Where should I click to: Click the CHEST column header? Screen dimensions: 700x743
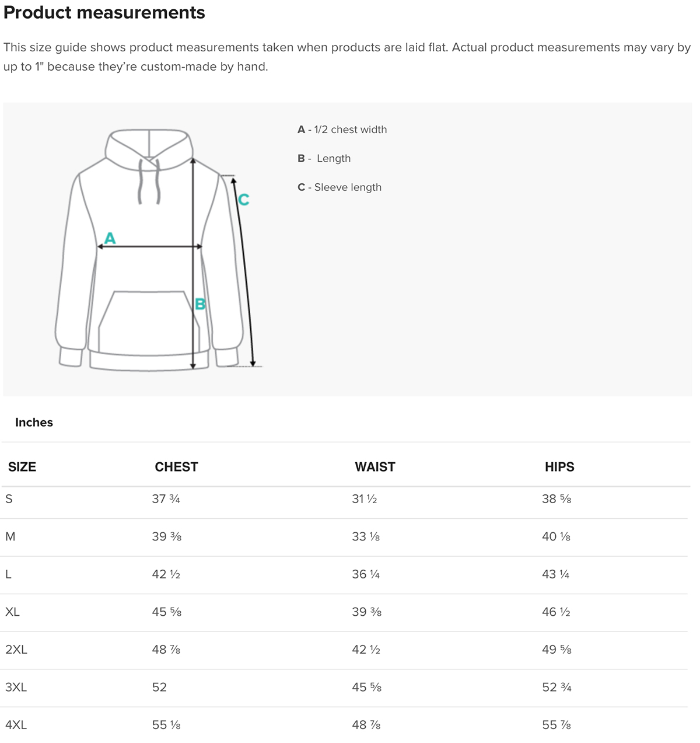pos(176,467)
